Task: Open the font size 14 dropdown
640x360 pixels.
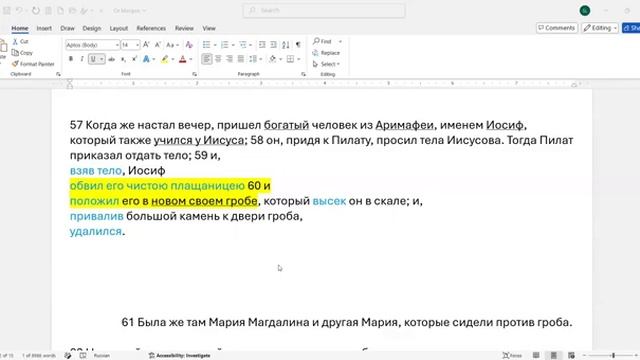Action: (137, 45)
